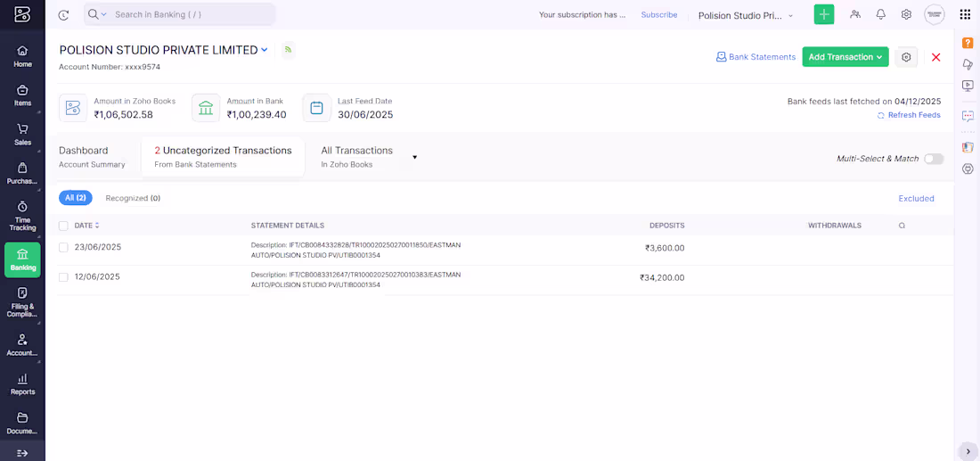Open the search scope dropdown arrow
Screen dimensions: 980x461
pos(103,14)
